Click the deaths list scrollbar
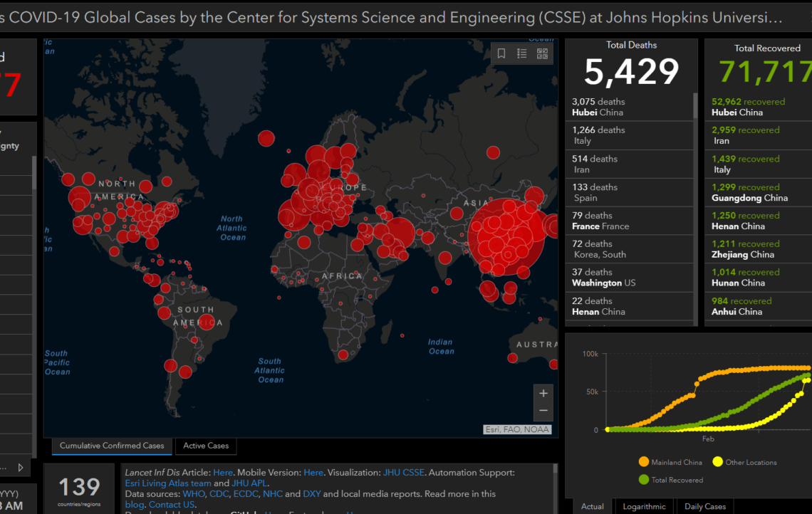This screenshot has width=812, height=514. pos(695,107)
